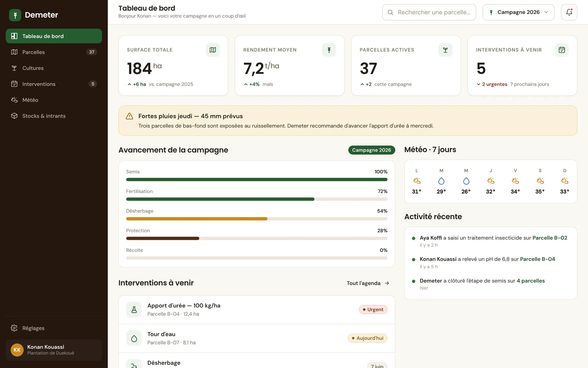Click the flask icon for Apport d'urée
Image resolution: width=588 pixels, height=368 pixels.
tap(134, 310)
